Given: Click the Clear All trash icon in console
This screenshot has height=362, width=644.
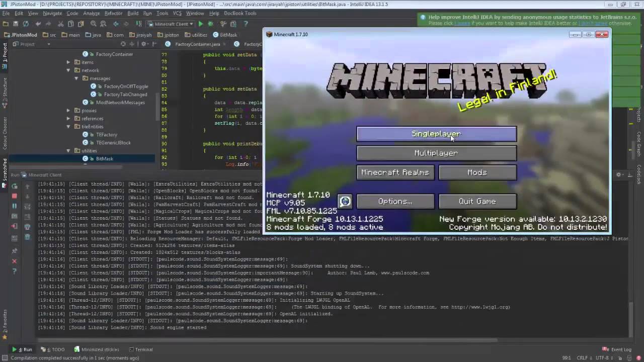Looking at the screenshot, I should coord(27,237).
